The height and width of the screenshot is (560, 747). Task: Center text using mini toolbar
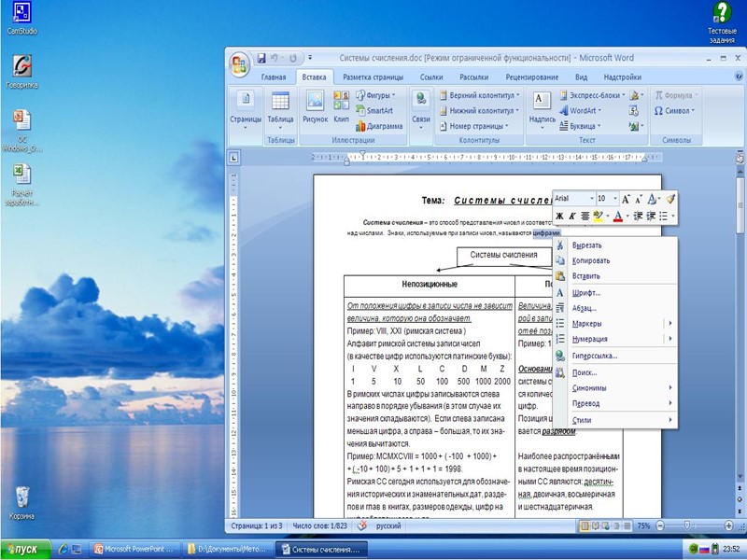pyautogui.click(x=585, y=217)
